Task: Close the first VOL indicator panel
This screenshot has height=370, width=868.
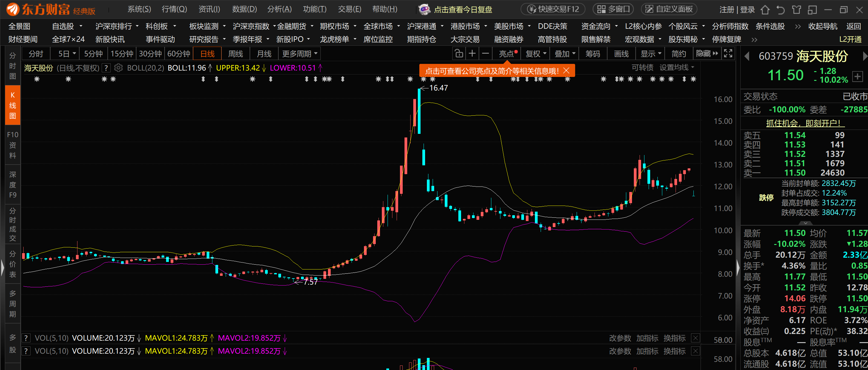Action: (695, 338)
